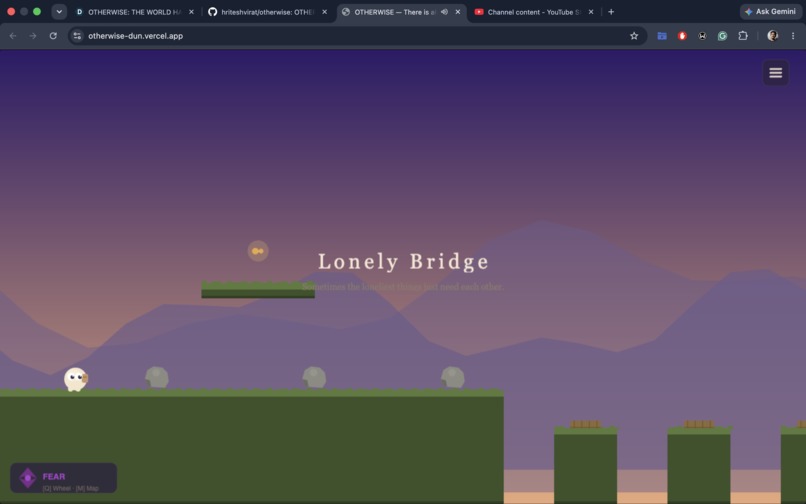
Task: Click the first gray stone creature near player
Action: point(157,377)
